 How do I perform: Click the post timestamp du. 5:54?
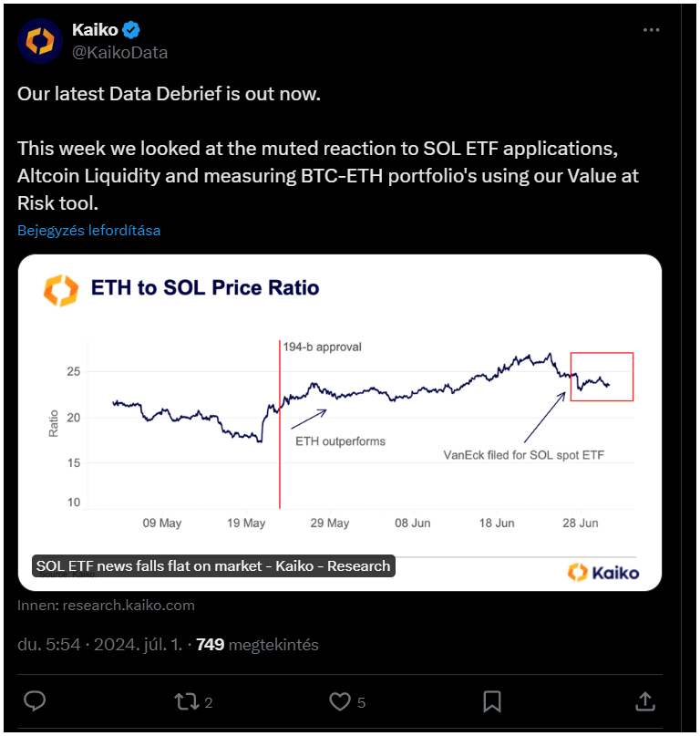coord(49,645)
